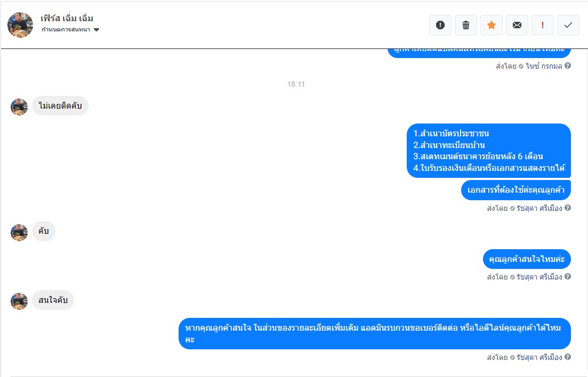Open the กำหนดการสนทนา dropdown arrow
588x377 pixels.
[96, 30]
